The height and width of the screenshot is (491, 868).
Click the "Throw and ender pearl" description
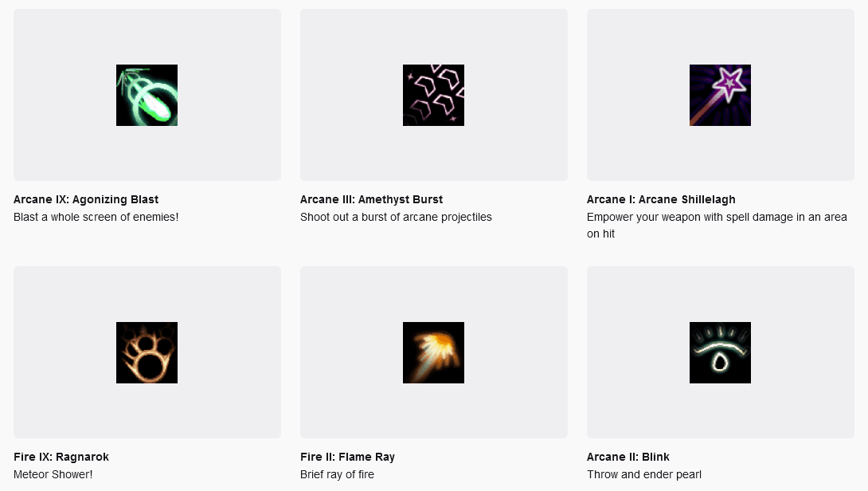point(644,474)
